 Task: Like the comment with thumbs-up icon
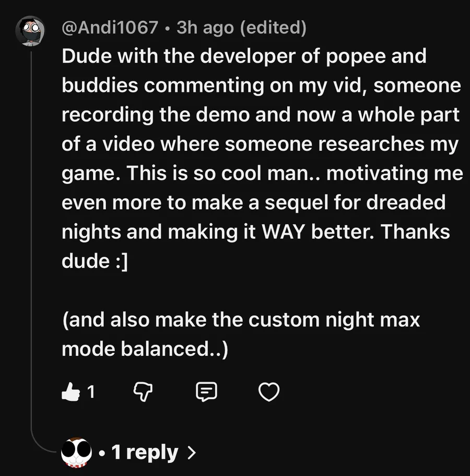[x=70, y=391]
